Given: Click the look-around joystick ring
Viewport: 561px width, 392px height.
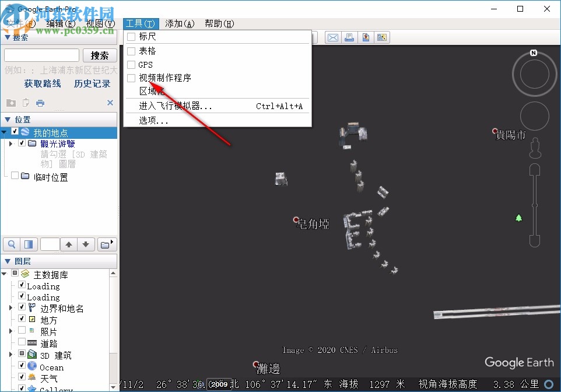Looking at the screenshot, I should coord(535,74).
